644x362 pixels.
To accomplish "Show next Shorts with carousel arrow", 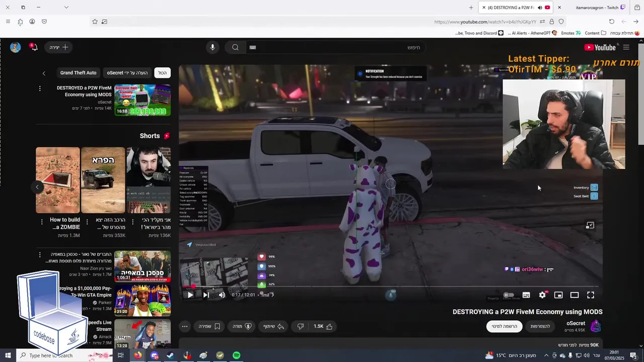I will 37,187.
